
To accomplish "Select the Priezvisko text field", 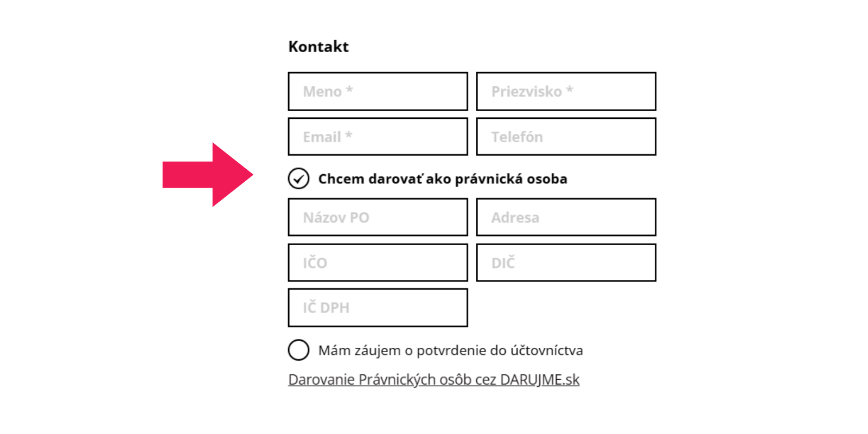I will pyautogui.click(x=566, y=91).
